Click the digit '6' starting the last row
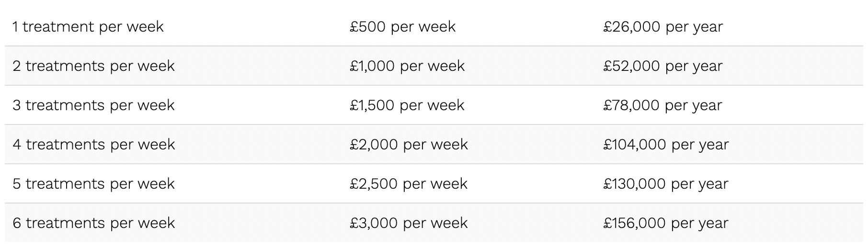Image resolution: width=868 pixels, height=250 pixels. (17, 223)
